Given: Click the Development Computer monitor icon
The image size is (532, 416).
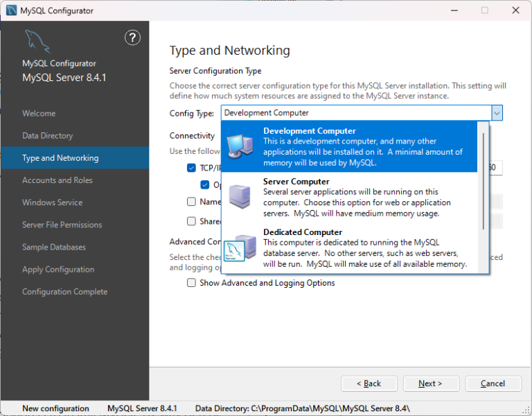Looking at the screenshot, I should click(x=240, y=147).
